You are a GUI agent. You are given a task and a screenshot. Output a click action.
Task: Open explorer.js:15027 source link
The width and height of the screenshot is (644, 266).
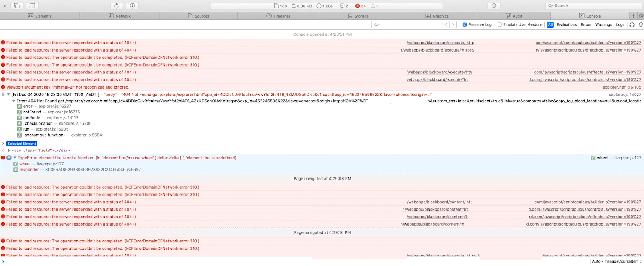pyautogui.click(x=625, y=94)
